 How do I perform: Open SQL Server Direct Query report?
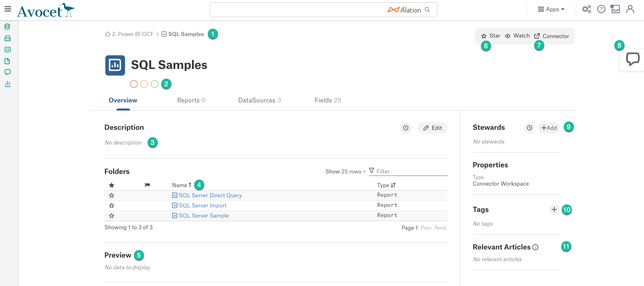tap(207, 195)
